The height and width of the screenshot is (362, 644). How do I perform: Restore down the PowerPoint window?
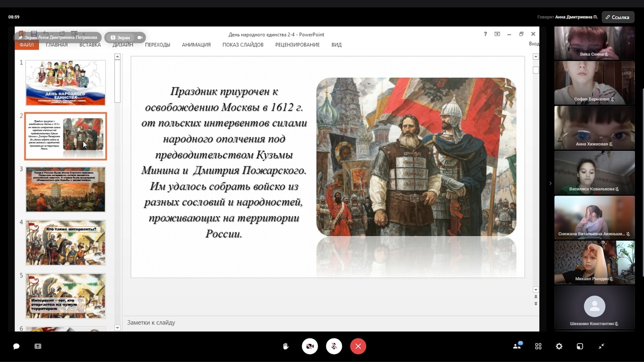(521, 34)
